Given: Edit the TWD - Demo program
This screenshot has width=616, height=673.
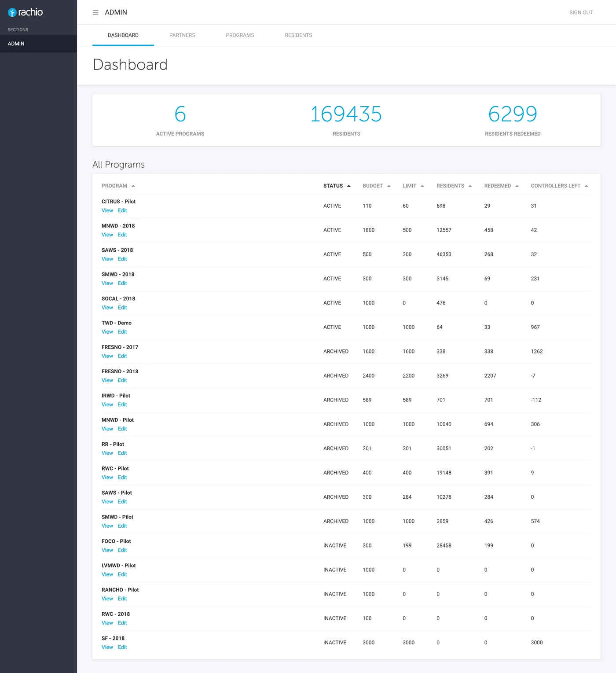Looking at the screenshot, I should [122, 331].
